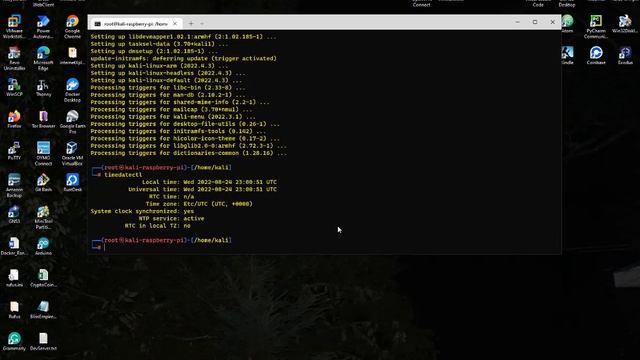Launch PyCharm Community shortcut
The image size is (640, 360).
coord(596,27)
